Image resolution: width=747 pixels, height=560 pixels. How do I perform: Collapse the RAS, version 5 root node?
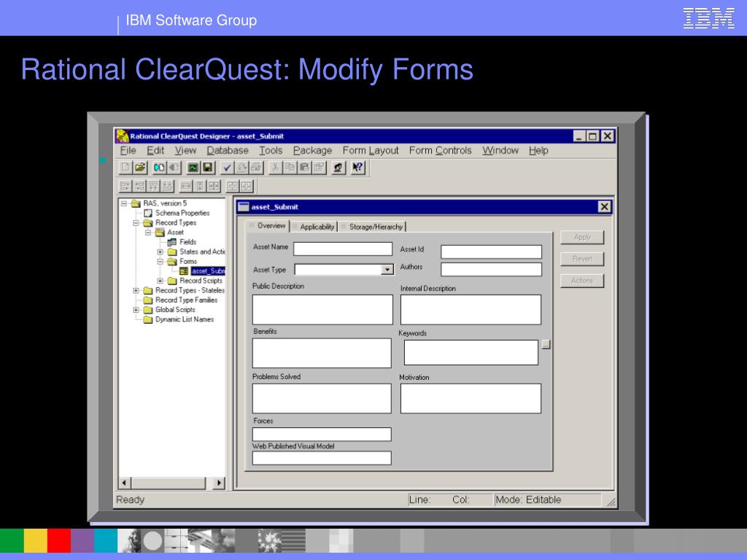[x=124, y=203]
